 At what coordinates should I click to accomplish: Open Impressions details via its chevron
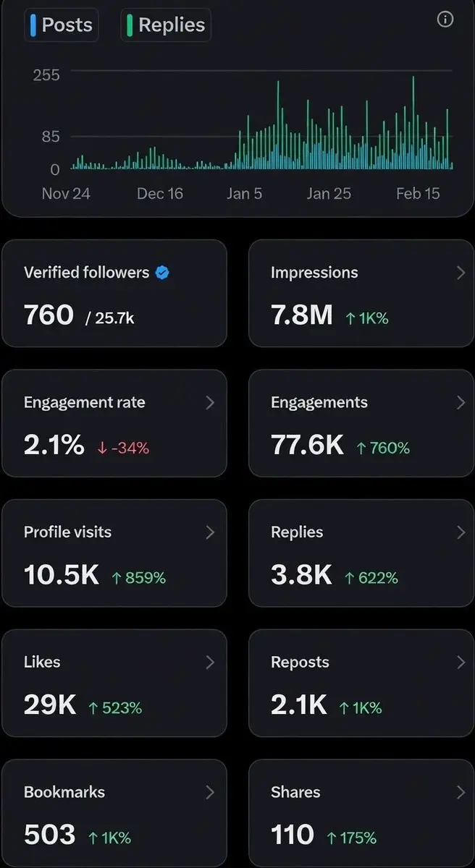(461, 273)
